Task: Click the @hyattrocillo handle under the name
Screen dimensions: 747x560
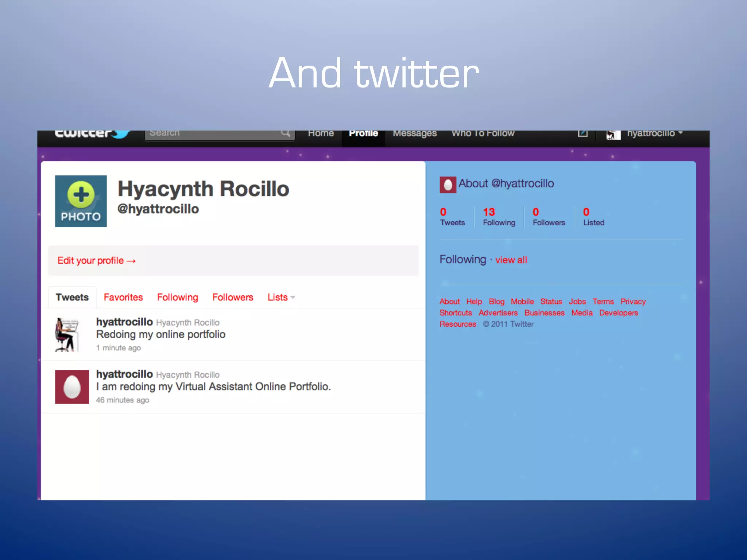Action: pos(158,209)
